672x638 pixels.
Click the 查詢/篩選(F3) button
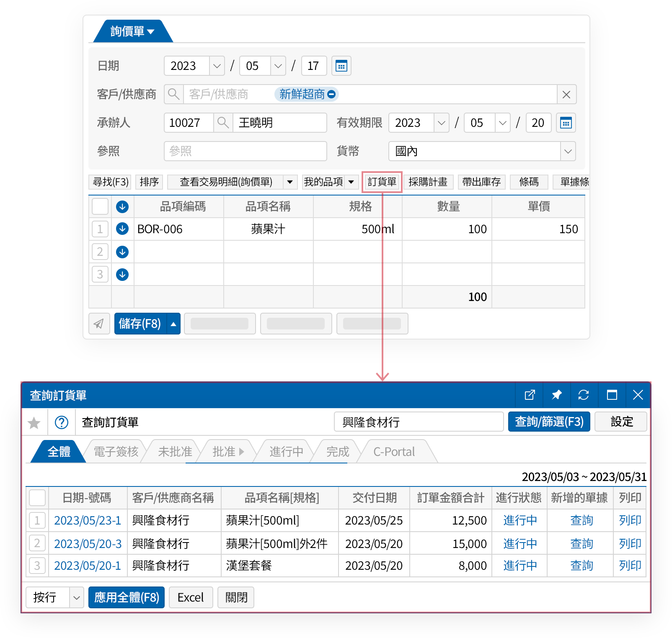549,422
